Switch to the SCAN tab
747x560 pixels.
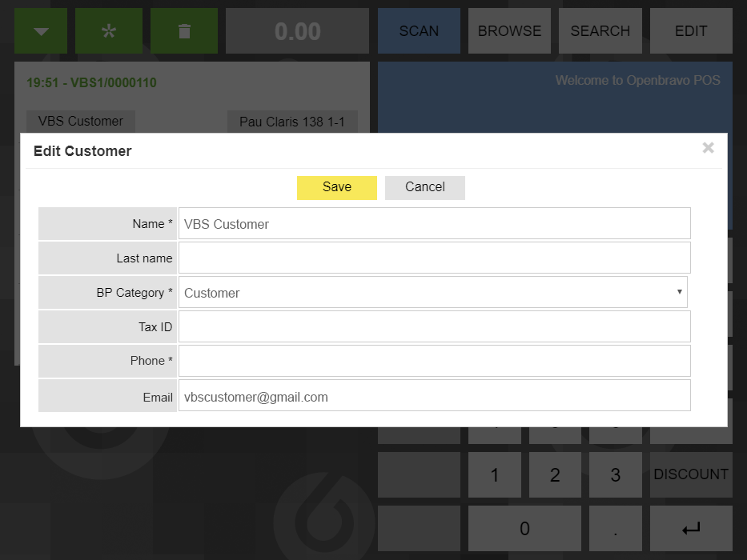pos(419,31)
